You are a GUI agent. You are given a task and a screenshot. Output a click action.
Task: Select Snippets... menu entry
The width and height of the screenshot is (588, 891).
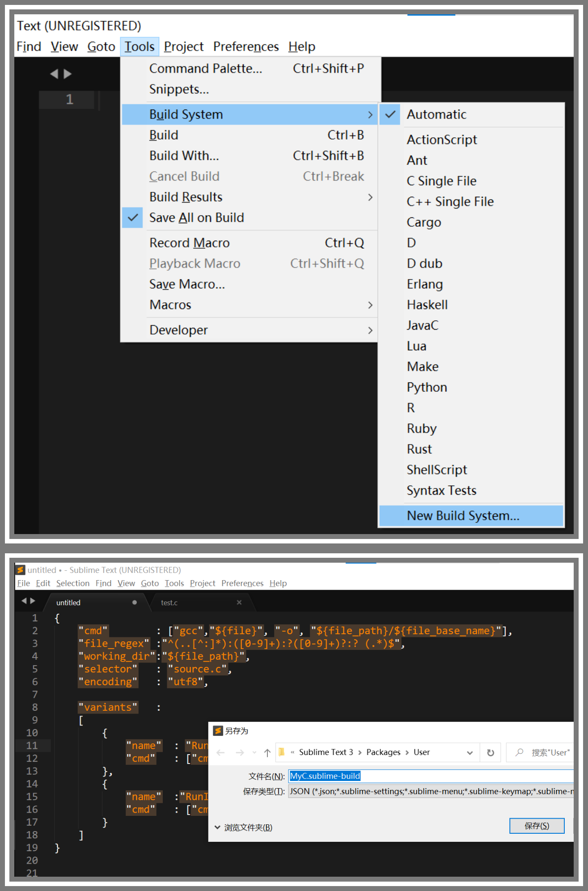coord(250,89)
